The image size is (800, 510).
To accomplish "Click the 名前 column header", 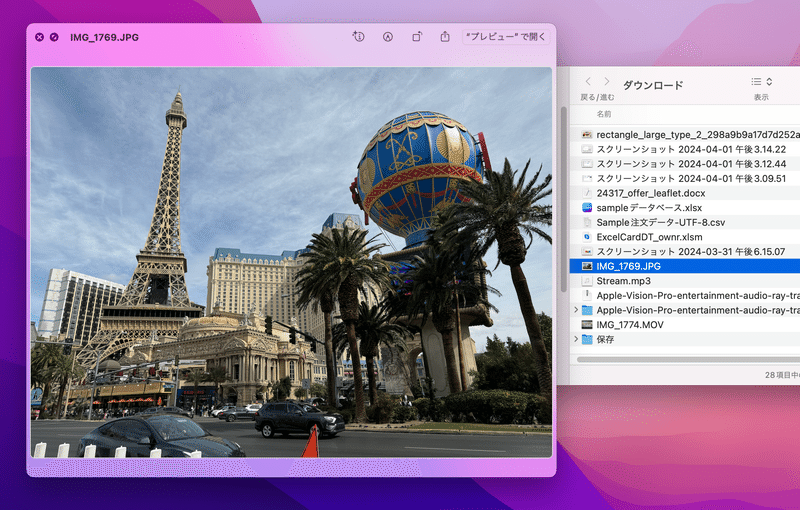I will [x=604, y=114].
